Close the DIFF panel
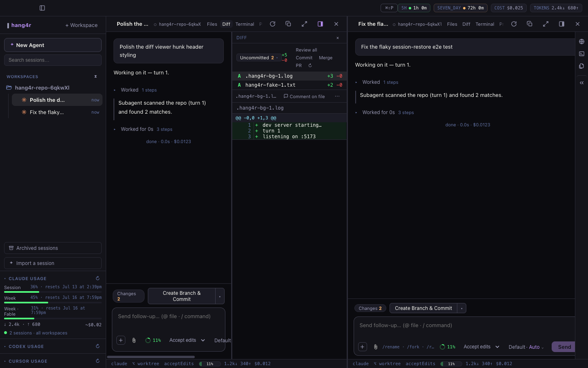The height and width of the screenshot is (368, 588). point(338,38)
